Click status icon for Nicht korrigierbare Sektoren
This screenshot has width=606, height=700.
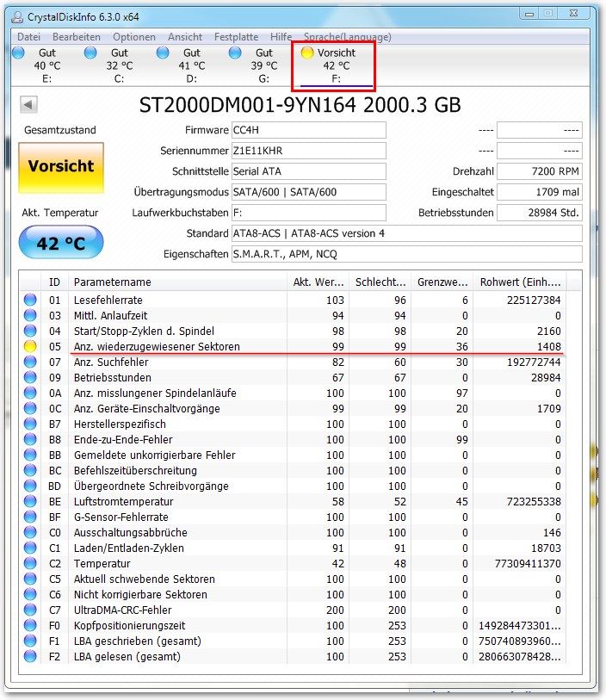click(x=30, y=594)
